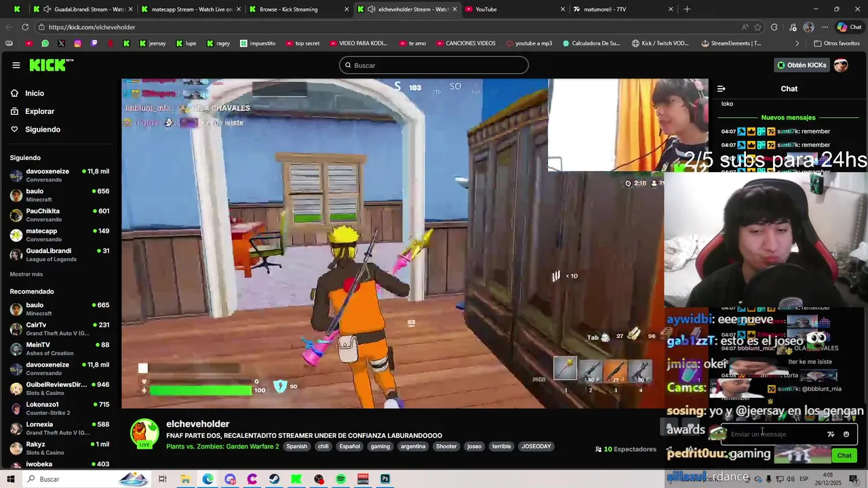Open Lokonazo1 recommended channel
The width and height of the screenshot is (868, 488).
(x=60, y=408)
